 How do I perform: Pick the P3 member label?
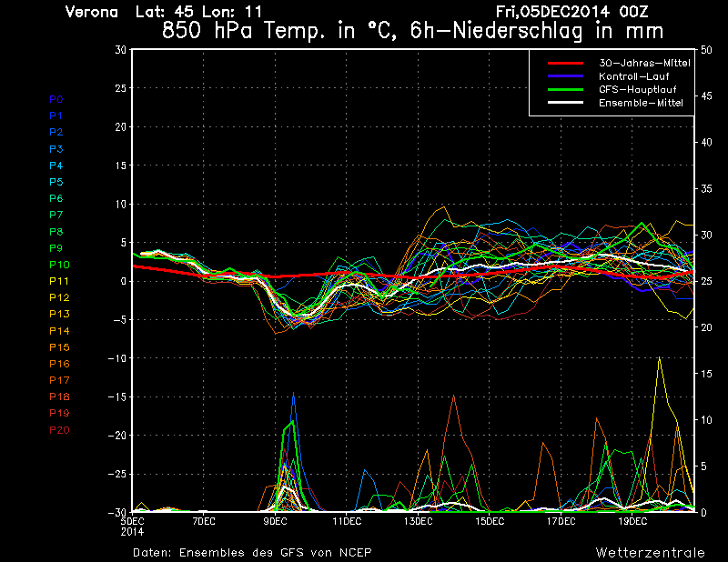tap(56, 149)
